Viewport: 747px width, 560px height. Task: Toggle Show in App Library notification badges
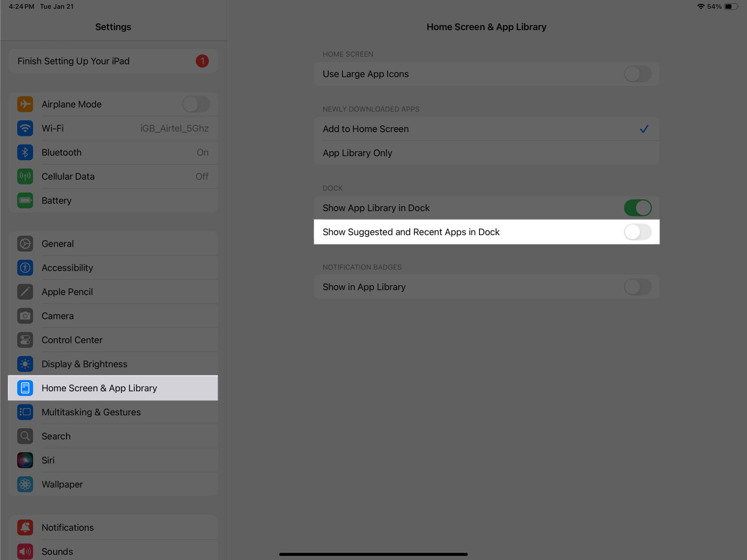(x=637, y=287)
